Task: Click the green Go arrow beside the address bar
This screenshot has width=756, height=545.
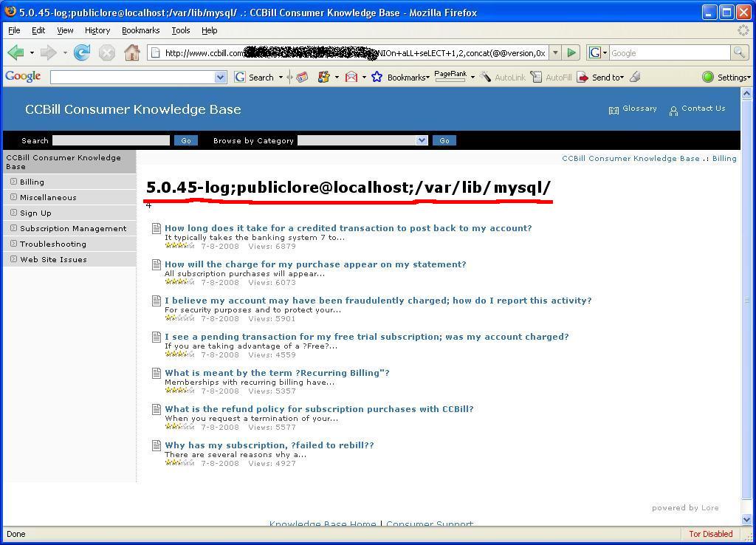Action: (x=571, y=52)
